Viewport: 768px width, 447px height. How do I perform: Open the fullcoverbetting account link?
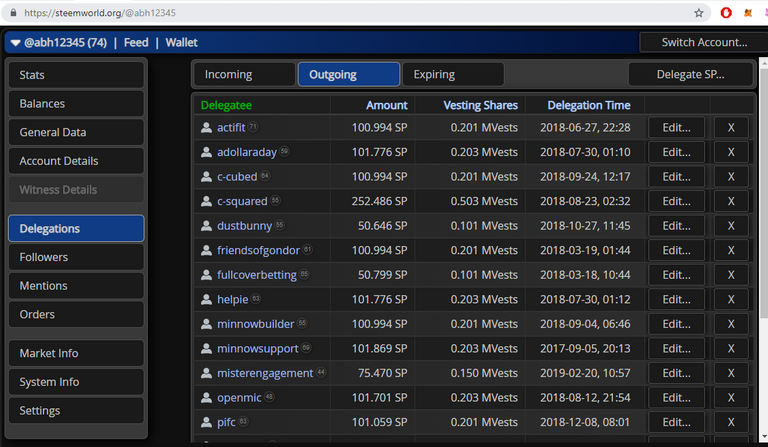[257, 275]
